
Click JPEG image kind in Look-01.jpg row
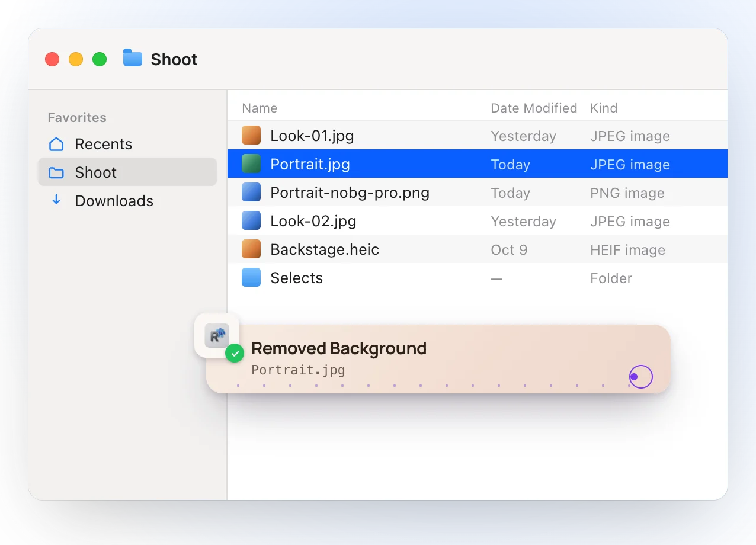pyautogui.click(x=630, y=136)
